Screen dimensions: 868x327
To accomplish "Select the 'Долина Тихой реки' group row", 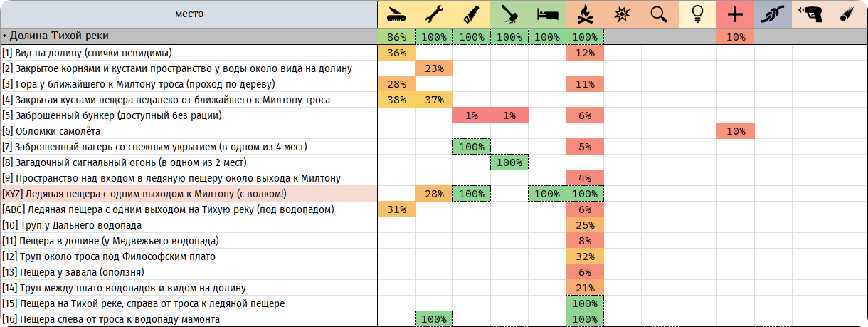I will (x=189, y=36).
